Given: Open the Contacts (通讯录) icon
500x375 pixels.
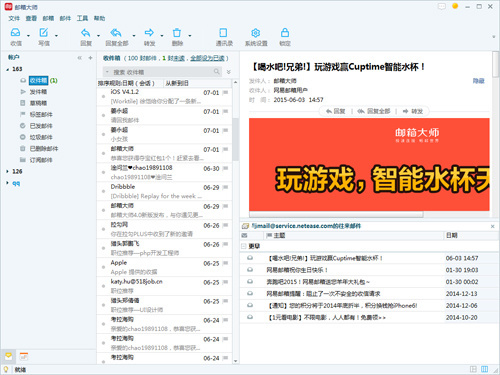Looking at the screenshot, I should 223,33.
